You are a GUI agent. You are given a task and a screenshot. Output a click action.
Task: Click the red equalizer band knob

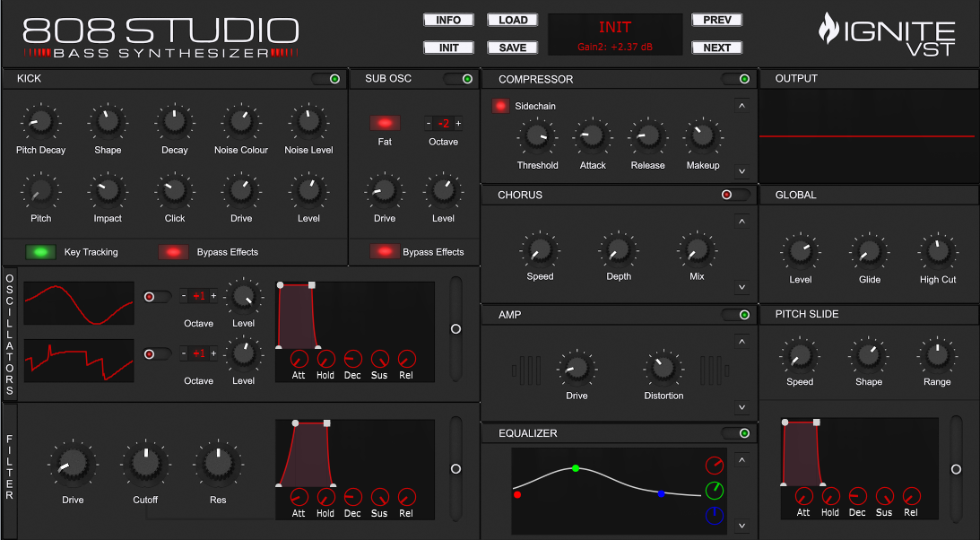(x=715, y=465)
